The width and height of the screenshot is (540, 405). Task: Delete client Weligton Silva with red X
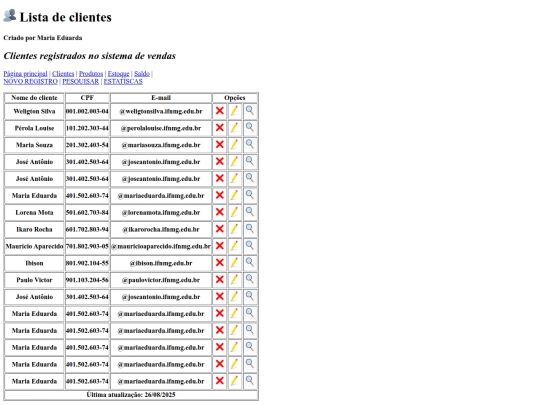pyautogui.click(x=220, y=111)
